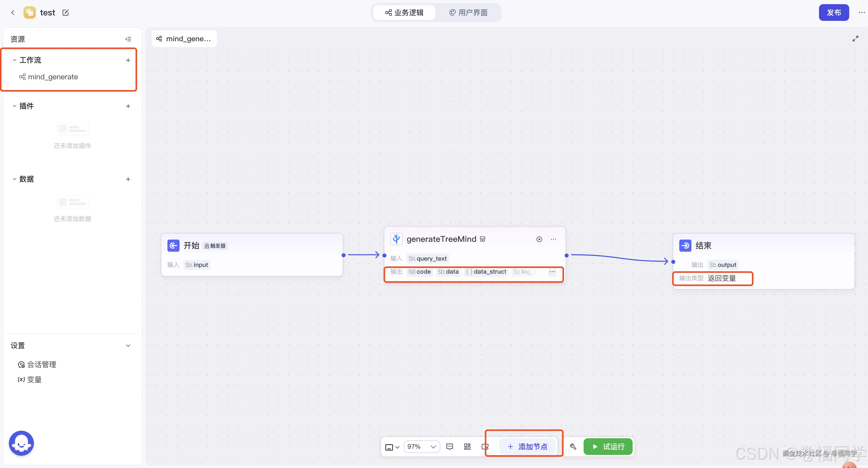Screen dimensions: 868x468
Task: Collapse the 工作流 section
Action: [15, 60]
